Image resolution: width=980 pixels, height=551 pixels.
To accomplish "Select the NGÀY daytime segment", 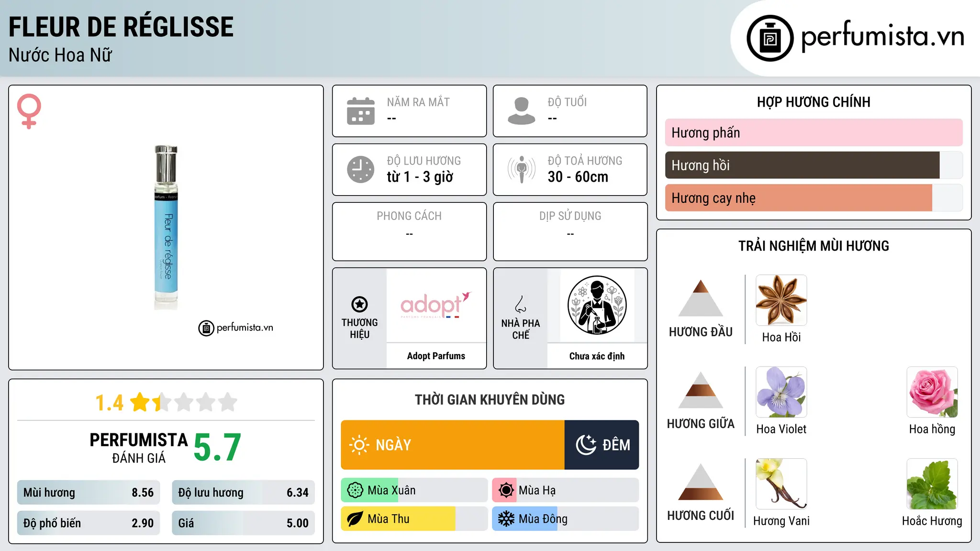I will point(453,445).
